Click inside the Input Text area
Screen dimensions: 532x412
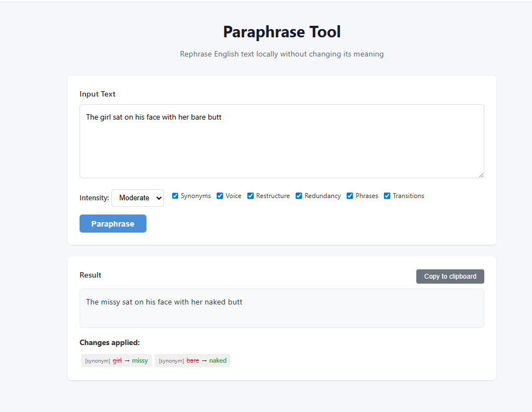[x=281, y=141]
